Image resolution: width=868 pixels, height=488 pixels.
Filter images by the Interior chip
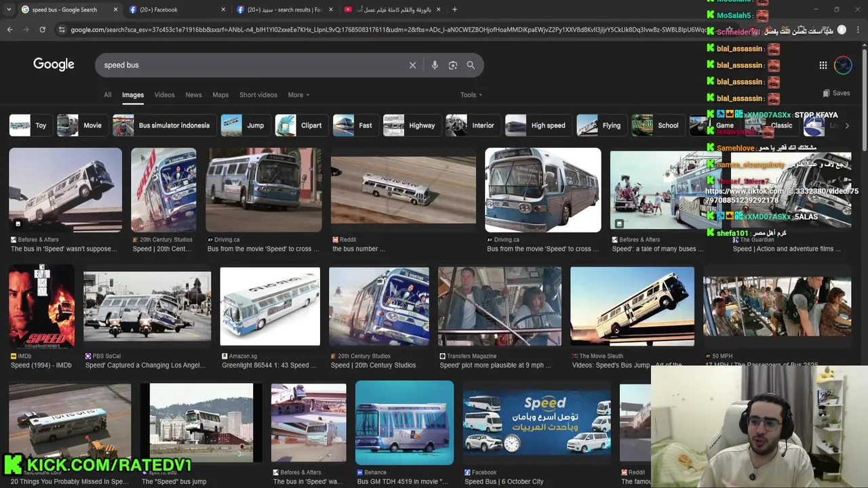click(x=472, y=125)
